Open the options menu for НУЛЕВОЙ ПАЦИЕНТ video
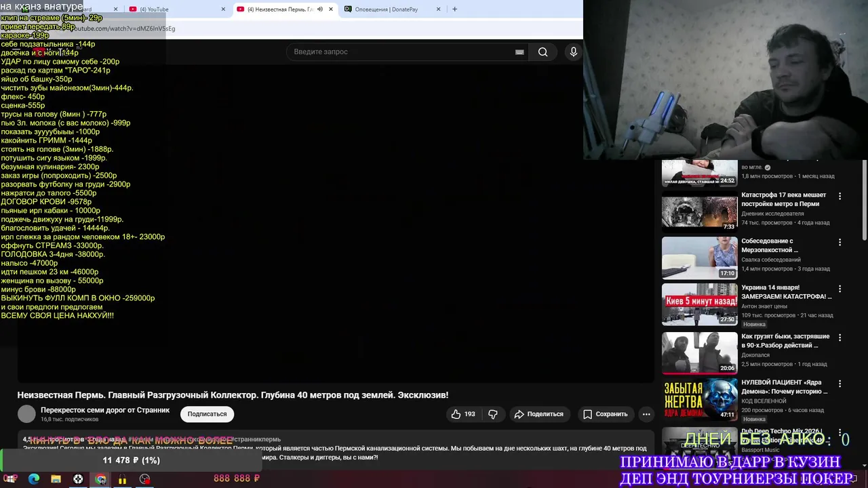Viewport: 868px width, 488px height. pyautogui.click(x=840, y=384)
